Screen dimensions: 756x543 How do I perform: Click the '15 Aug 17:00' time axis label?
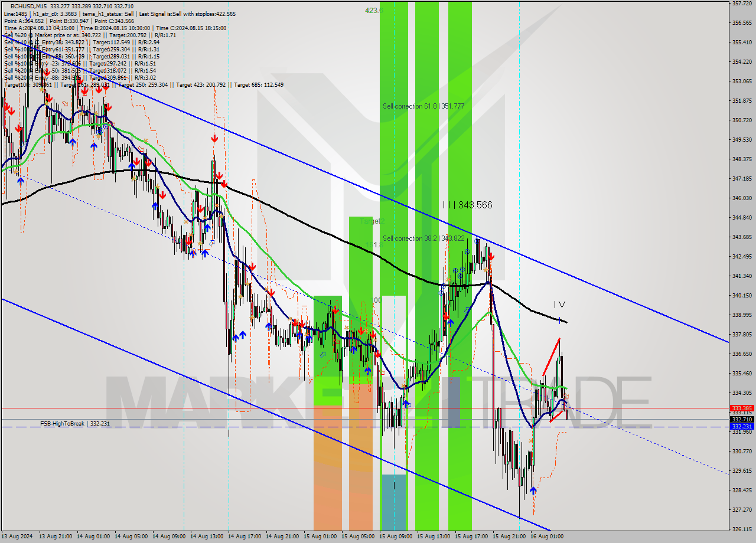(x=471, y=537)
